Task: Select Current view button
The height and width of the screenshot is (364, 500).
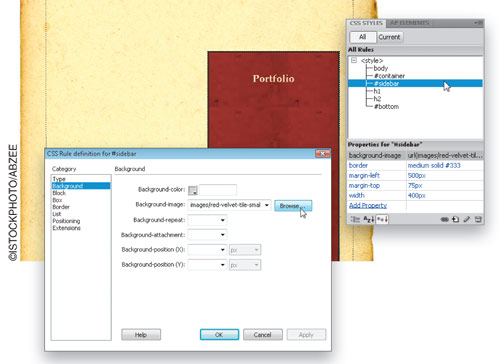Action: point(389,37)
